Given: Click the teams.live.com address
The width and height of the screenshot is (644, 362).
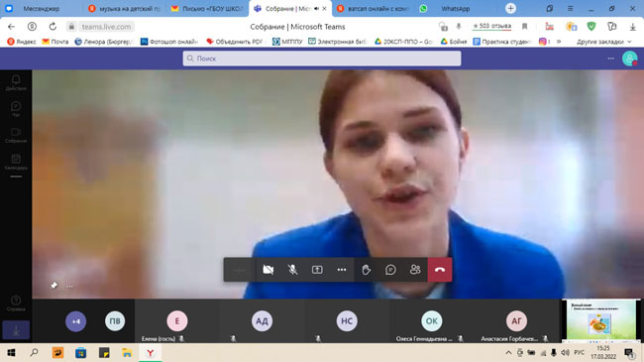Looking at the screenshot, I should pos(106,27).
